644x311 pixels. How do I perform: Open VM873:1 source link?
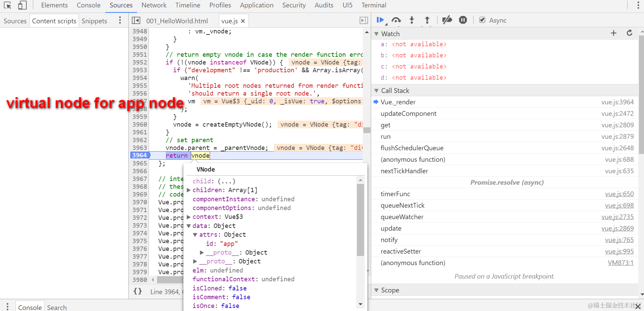click(x=621, y=263)
